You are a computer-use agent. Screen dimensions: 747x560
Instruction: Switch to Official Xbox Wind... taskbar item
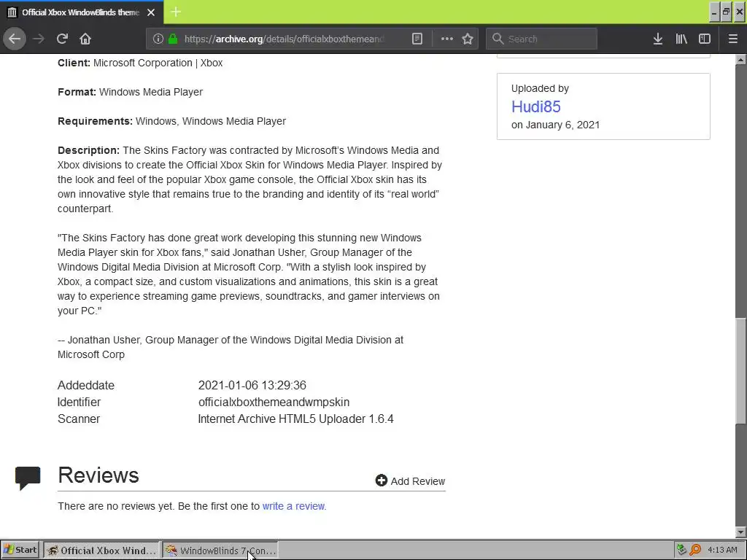tap(101, 551)
